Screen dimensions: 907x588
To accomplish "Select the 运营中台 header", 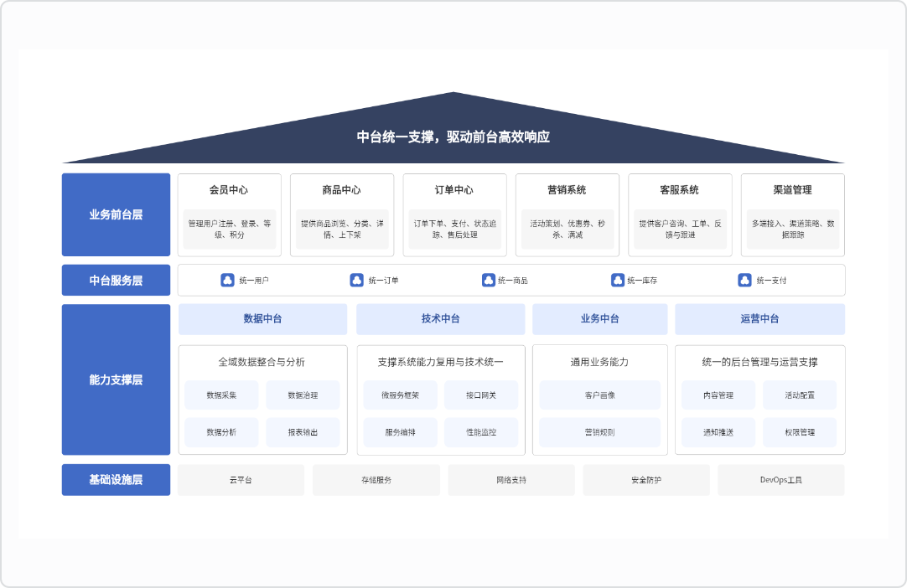I will pyautogui.click(x=760, y=319).
